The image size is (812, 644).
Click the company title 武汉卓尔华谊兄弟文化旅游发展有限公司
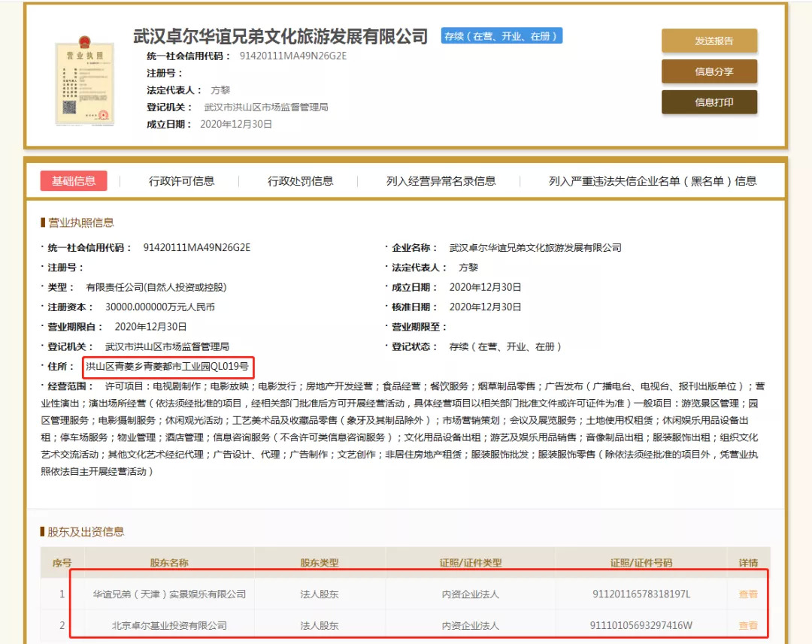(x=280, y=36)
